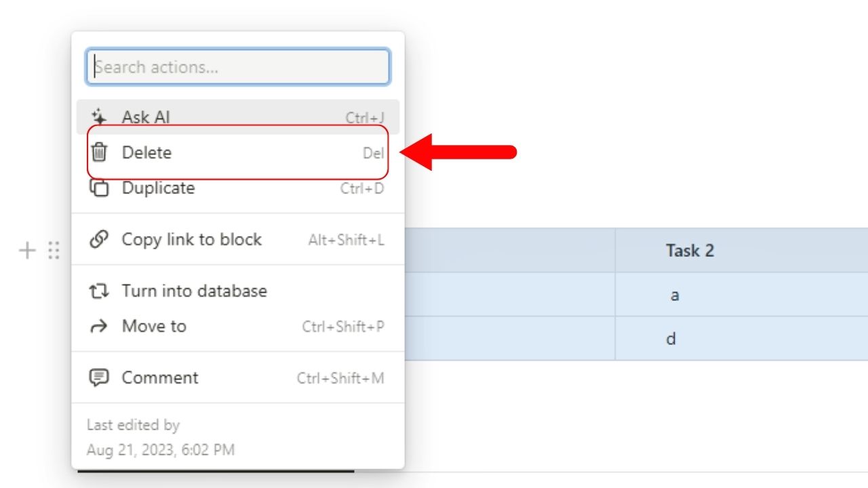The width and height of the screenshot is (868, 488).
Task: Click the six-dot block drag handle
Action: pyautogui.click(x=54, y=251)
